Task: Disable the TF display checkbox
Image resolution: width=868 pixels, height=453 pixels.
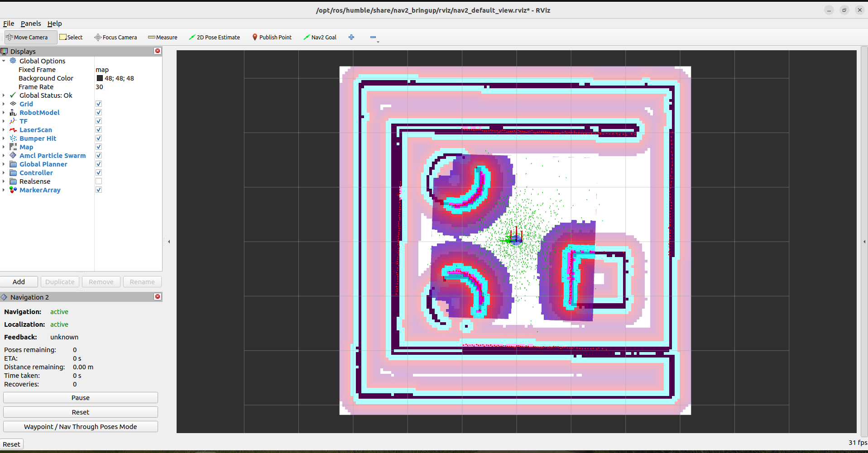Action: (99, 121)
